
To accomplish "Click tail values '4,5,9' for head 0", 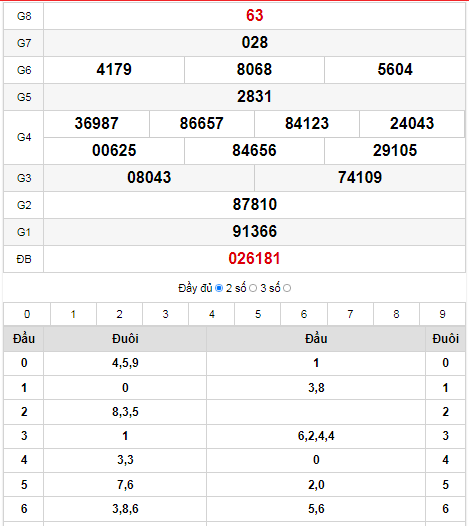I will [x=125, y=363].
